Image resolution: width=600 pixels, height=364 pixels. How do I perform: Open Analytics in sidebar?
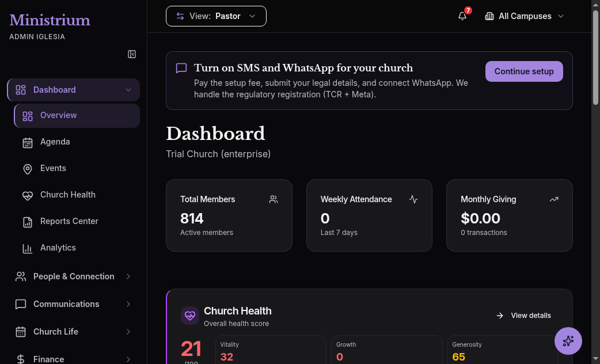click(77, 248)
